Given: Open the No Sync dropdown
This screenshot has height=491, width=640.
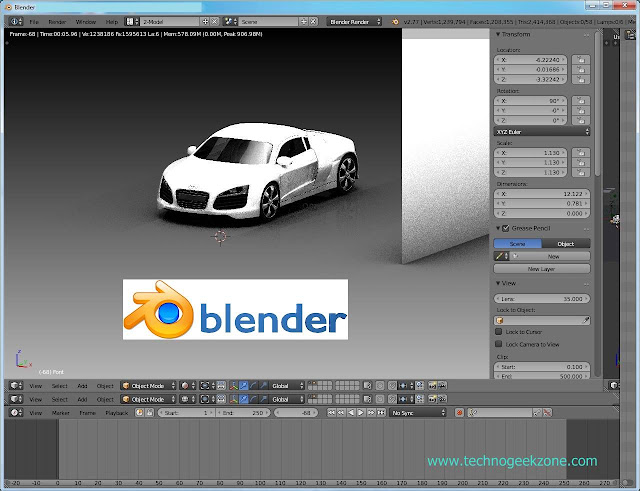Looking at the screenshot, I should click(418, 413).
